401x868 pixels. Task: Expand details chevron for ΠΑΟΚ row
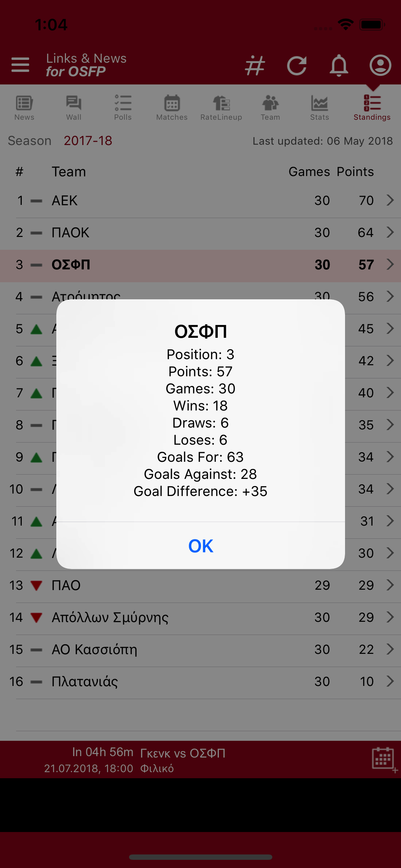390,232
